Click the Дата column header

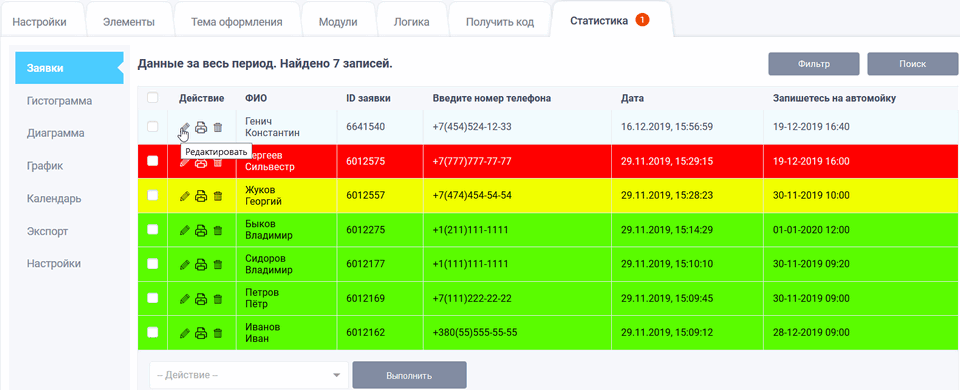click(x=632, y=98)
